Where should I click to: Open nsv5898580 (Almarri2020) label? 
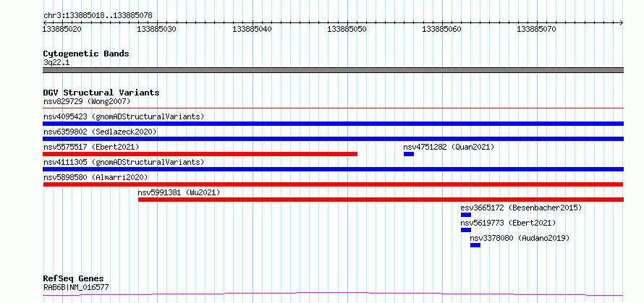(x=96, y=177)
